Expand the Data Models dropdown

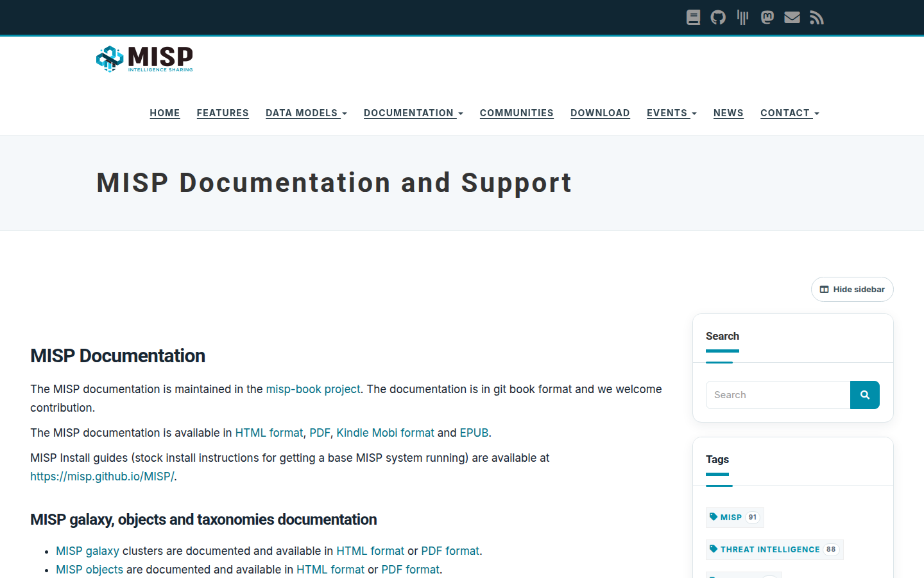pyautogui.click(x=306, y=113)
